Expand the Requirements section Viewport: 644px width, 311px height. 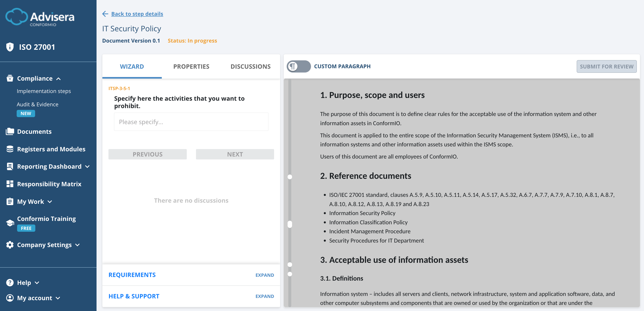(264, 275)
